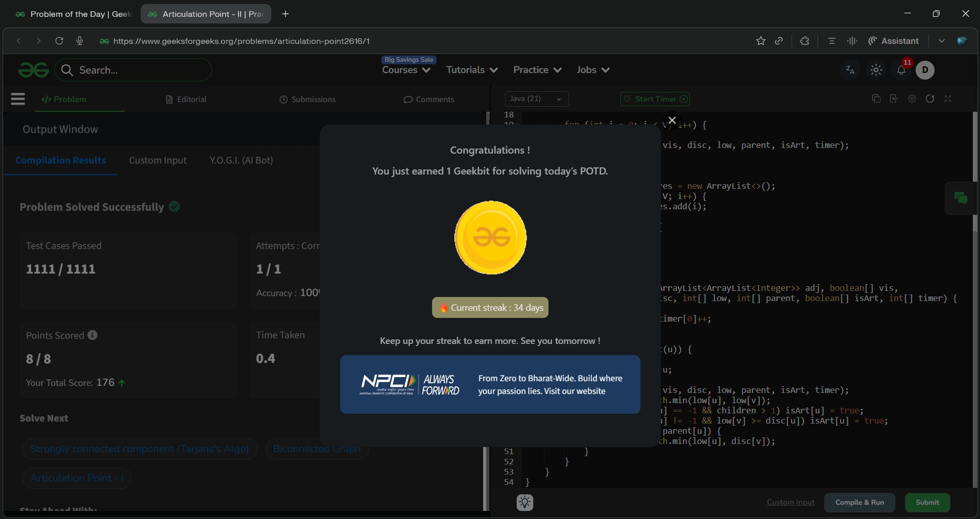This screenshot has width=980, height=519.
Task: Switch to the Editorial tab
Action: (x=186, y=100)
